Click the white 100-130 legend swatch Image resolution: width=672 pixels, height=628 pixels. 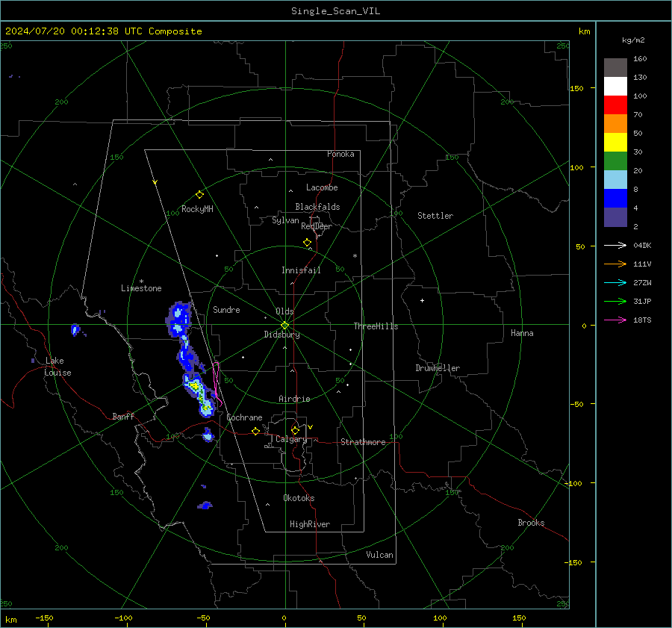point(615,87)
